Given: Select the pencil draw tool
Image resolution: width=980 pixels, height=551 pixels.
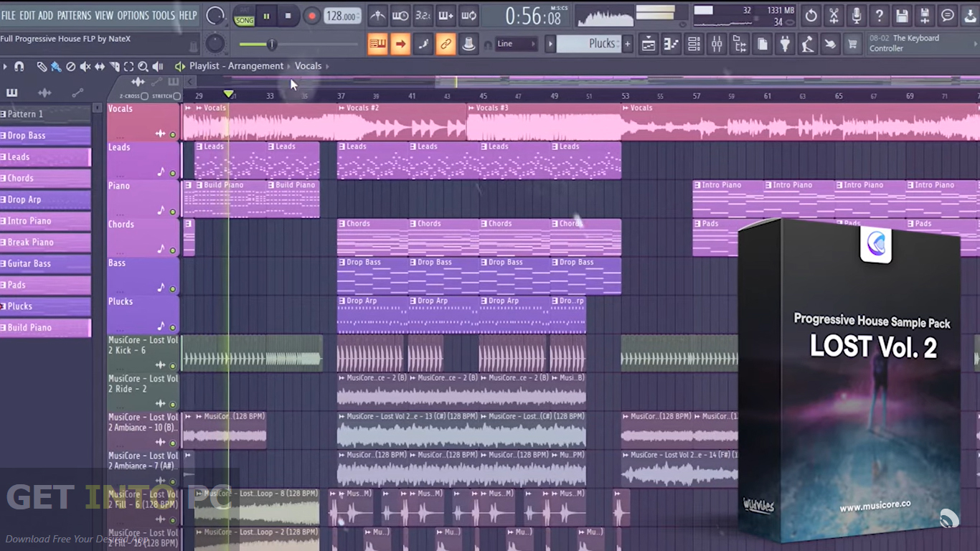Looking at the screenshot, I should (x=42, y=66).
